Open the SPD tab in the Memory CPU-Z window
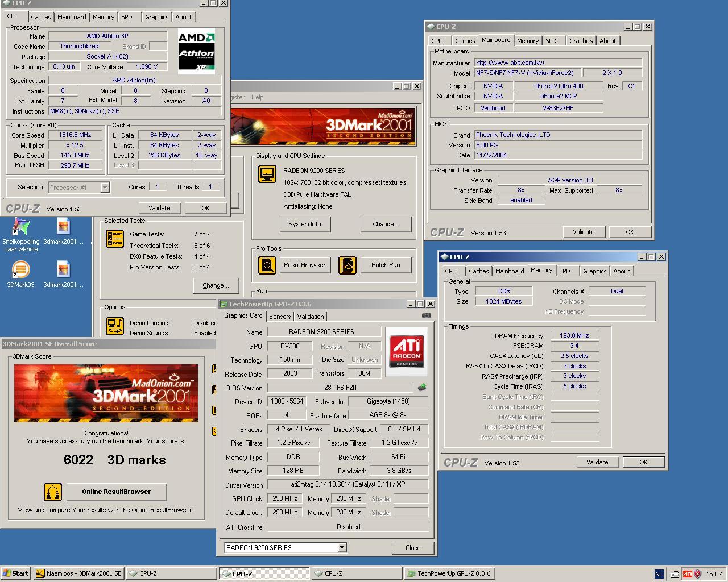The width and height of the screenshot is (728, 582). coord(564,271)
